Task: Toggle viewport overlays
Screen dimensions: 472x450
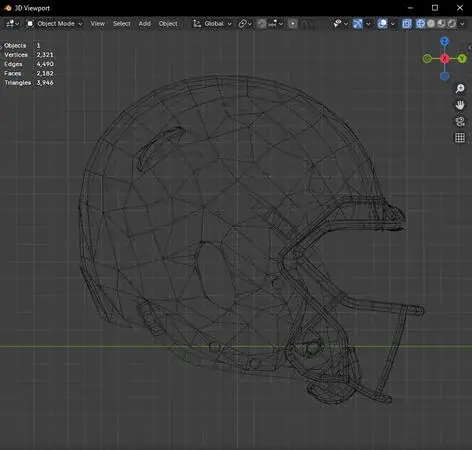Action: tap(382, 24)
